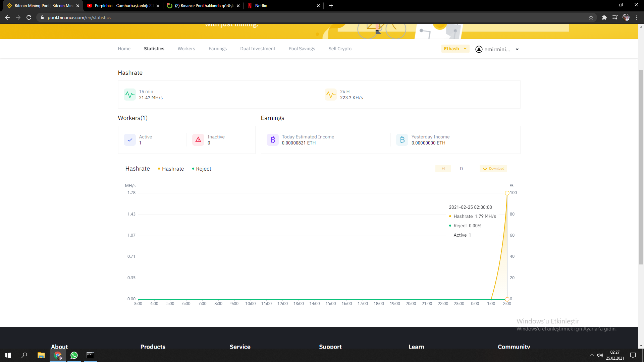The image size is (644, 362).
Task: Expand the Ethash algorithm dropdown
Action: point(455,49)
